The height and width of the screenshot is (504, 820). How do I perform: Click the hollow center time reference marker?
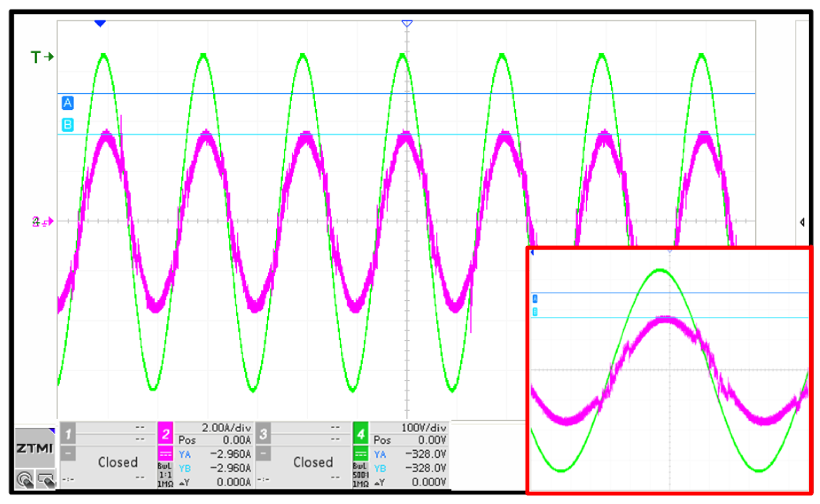[x=407, y=24]
